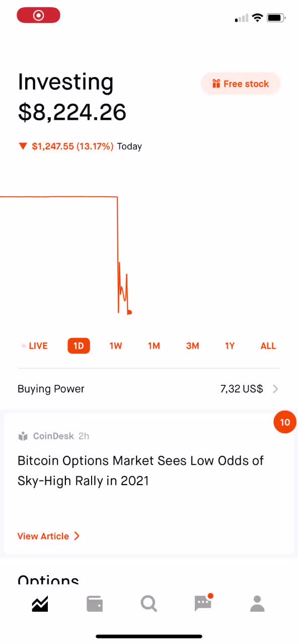Viewport: 298px width, 644px height.
Task: Switch chart to 1Y range
Action: click(x=230, y=346)
